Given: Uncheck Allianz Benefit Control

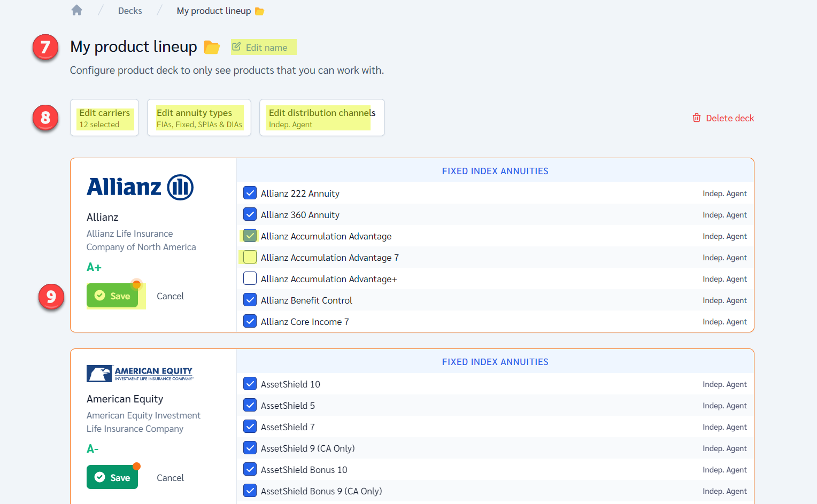Looking at the screenshot, I should [250, 300].
